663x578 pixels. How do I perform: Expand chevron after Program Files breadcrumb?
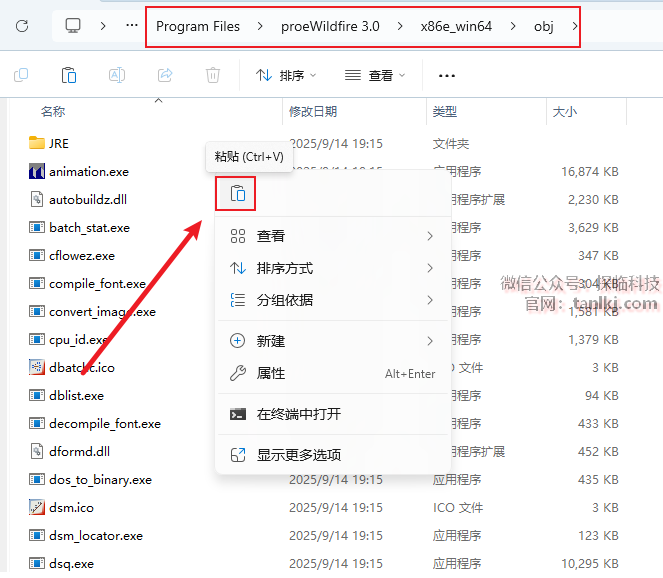coord(260,26)
